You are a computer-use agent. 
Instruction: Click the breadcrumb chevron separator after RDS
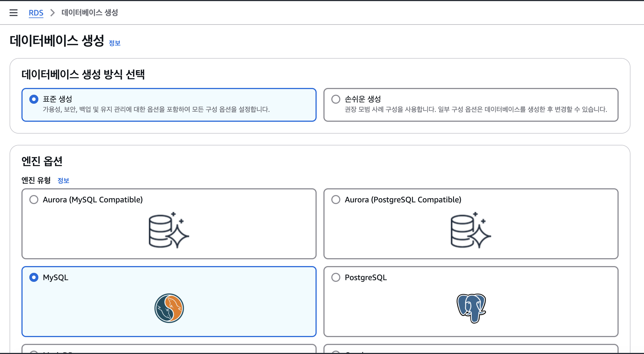point(52,13)
